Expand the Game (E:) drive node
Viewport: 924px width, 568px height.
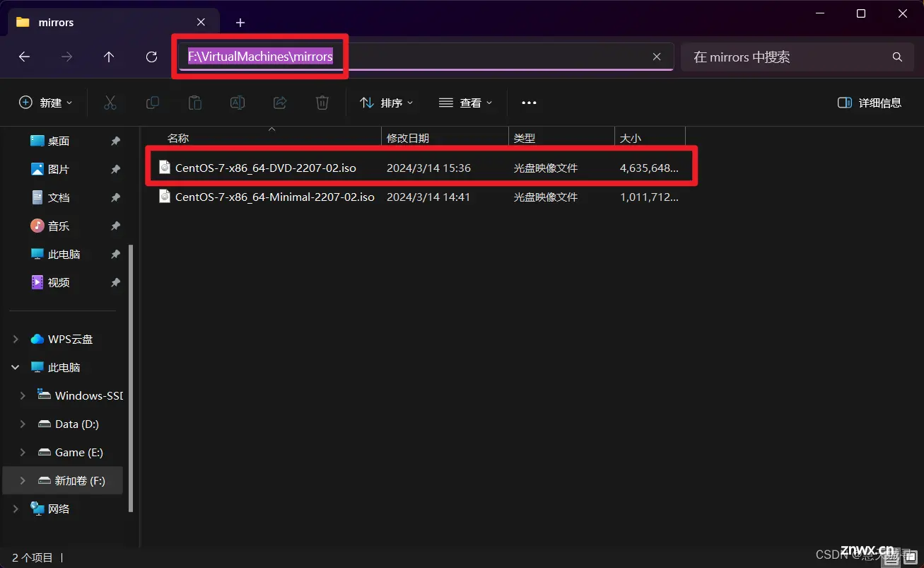point(23,452)
